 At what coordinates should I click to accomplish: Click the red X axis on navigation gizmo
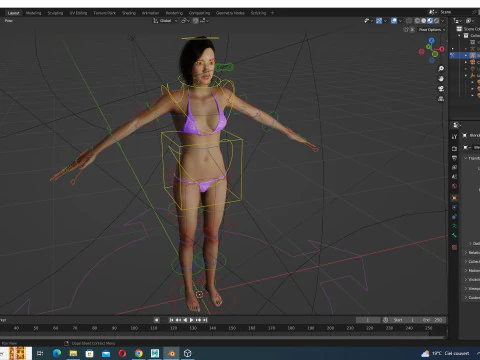tap(442, 49)
